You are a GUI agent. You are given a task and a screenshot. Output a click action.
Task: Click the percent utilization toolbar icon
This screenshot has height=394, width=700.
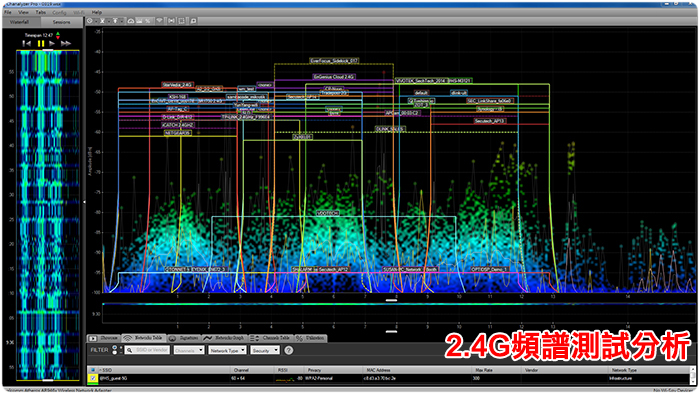pyautogui.click(x=147, y=21)
